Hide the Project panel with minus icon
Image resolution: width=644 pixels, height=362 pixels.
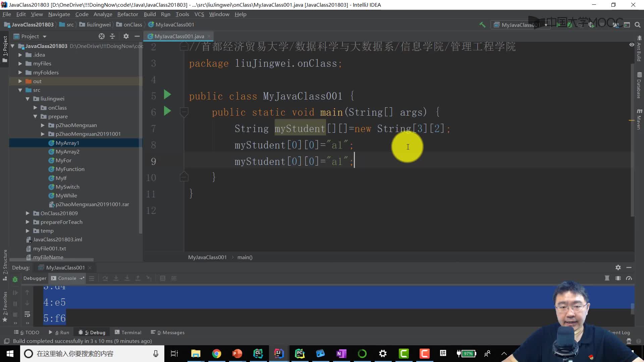click(137, 36)
